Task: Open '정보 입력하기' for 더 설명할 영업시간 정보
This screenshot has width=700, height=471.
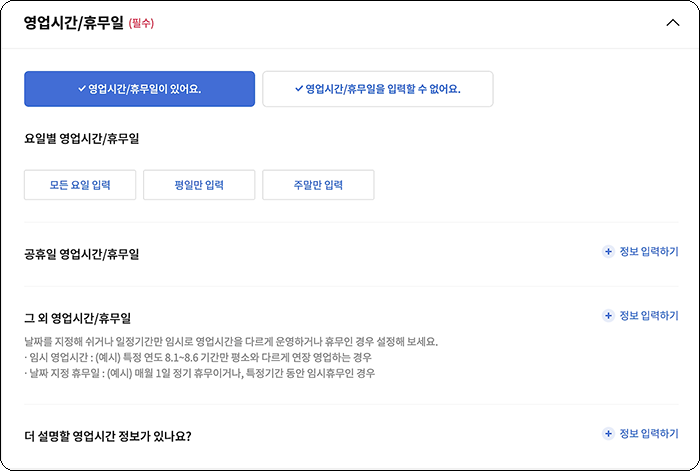Action: pyautogui.click(x=649, y=433)
